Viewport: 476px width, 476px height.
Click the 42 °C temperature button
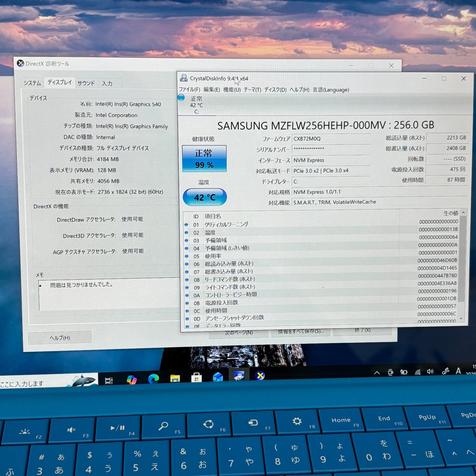tap(205, 197)
